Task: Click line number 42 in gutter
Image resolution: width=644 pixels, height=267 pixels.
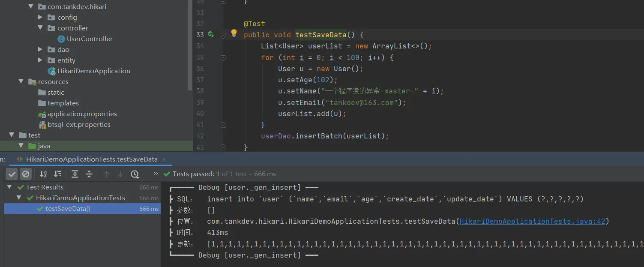Action: tap(200, 136)
